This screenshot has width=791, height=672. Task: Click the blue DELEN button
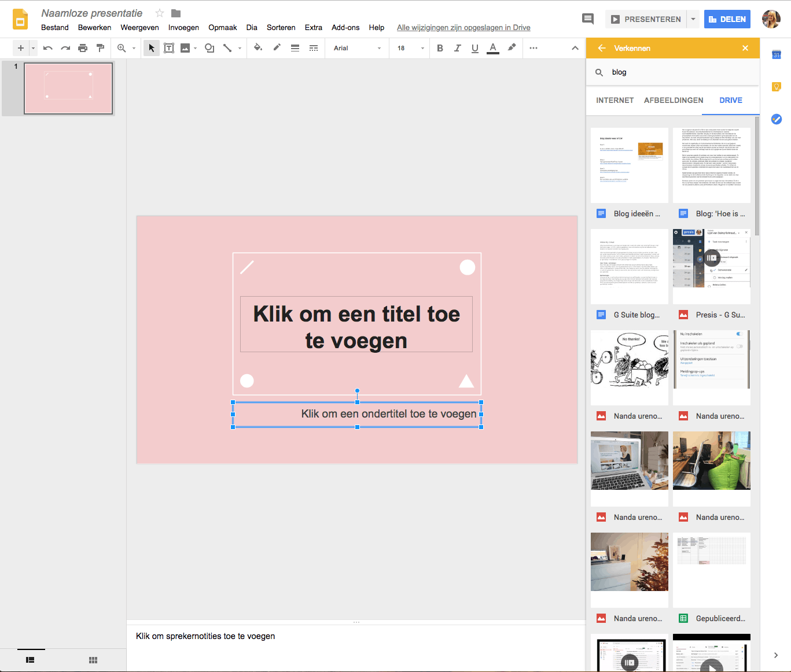[x=727, y=19]
